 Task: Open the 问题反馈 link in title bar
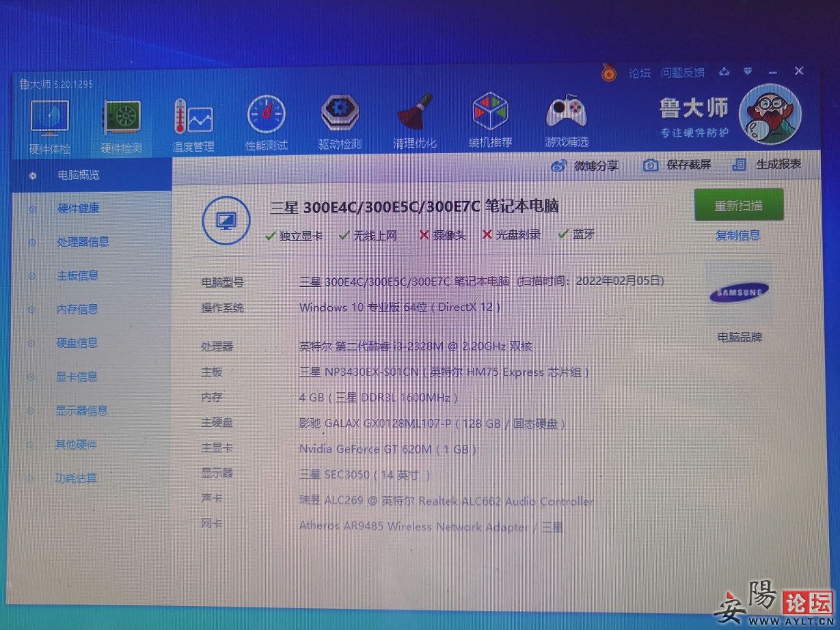pyautogui.click(x=683, y=72)
